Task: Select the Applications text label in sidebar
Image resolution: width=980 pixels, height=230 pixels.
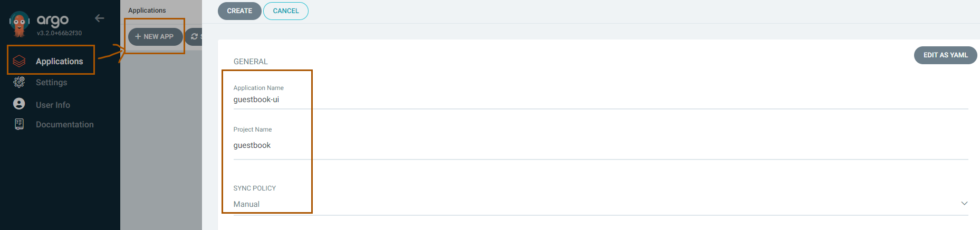Action: click(x=59, y=62)
